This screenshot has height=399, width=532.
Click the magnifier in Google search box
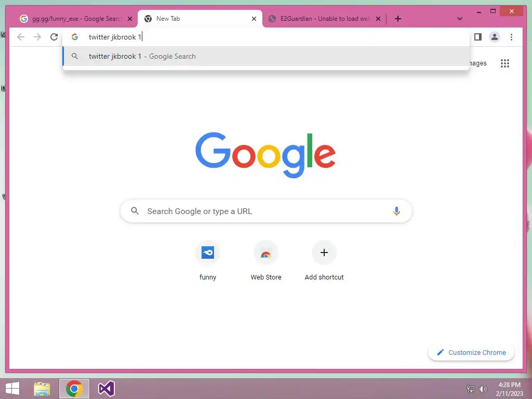pos(135,211)
